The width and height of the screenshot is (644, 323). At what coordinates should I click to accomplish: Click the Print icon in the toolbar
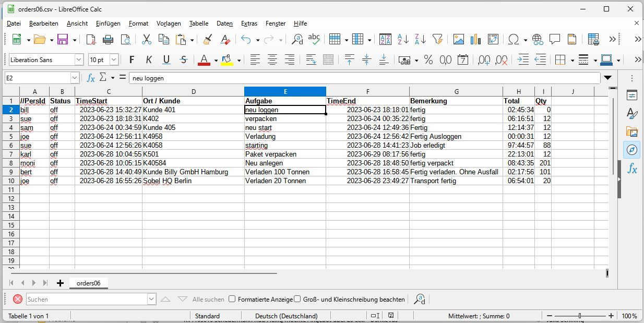pos(108,40)
